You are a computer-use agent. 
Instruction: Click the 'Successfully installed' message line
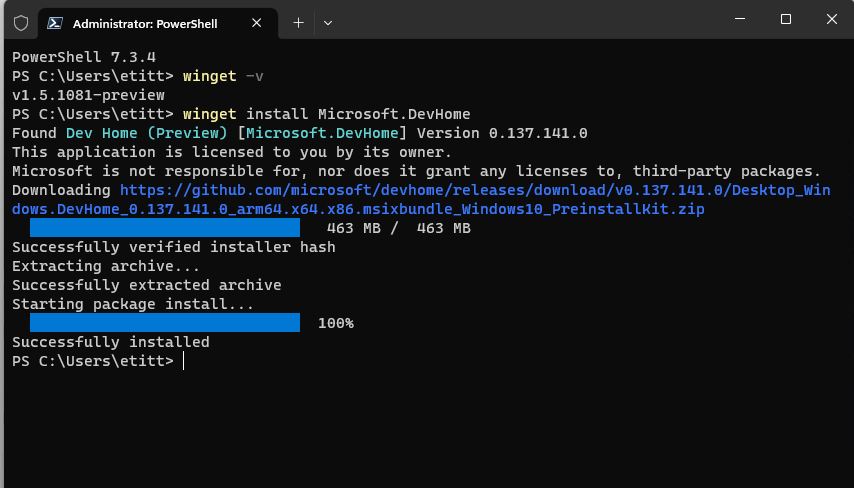(x=111, y=342)
